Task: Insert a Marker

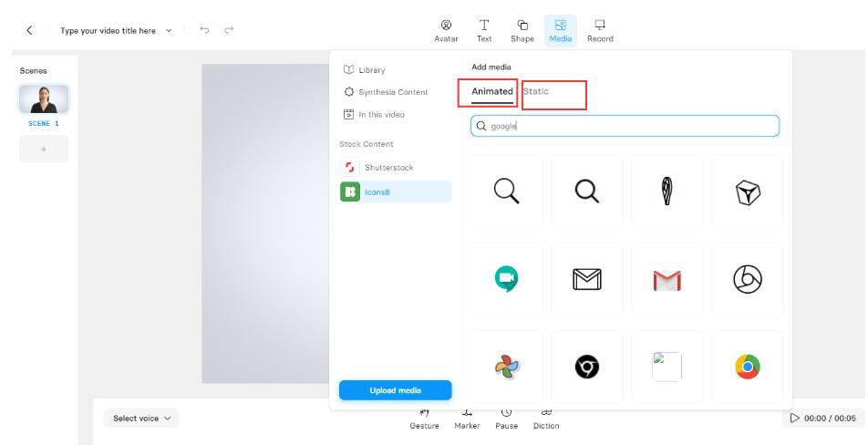Action: click(x=467, y=419)
